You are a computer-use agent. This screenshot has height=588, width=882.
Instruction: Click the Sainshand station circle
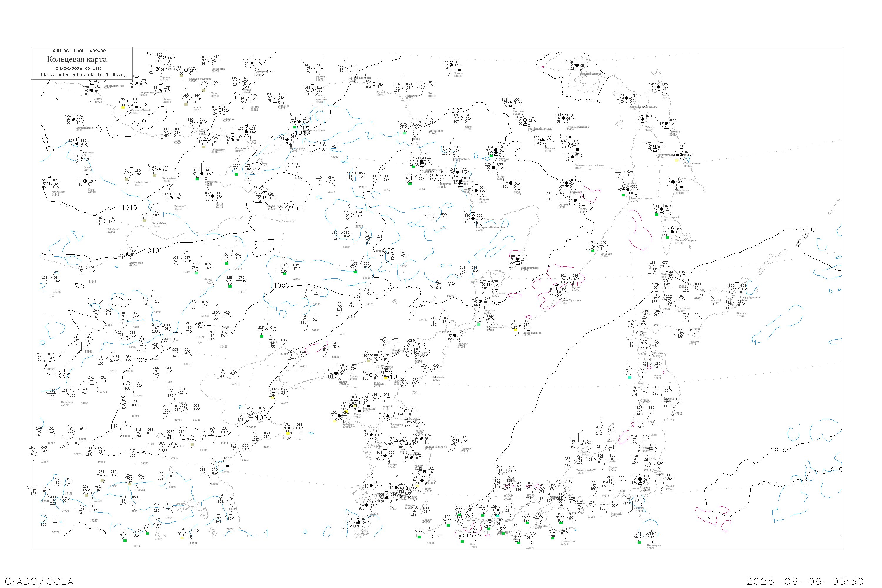[105, 221]
